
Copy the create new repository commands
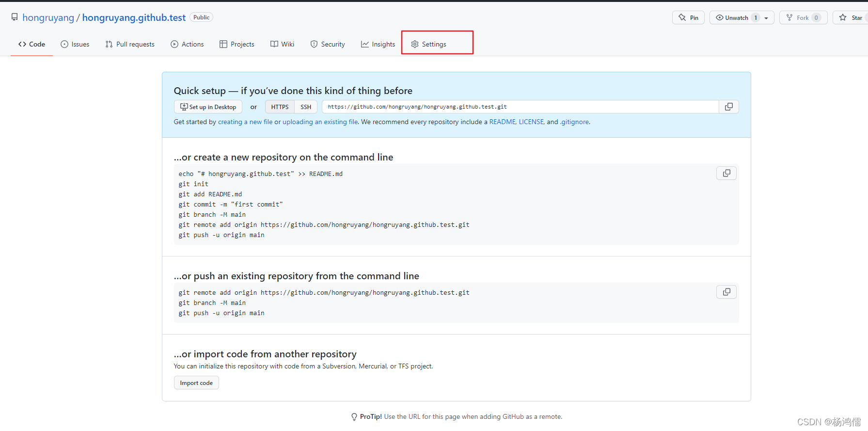pyautogui.click(x=726, y=173)
